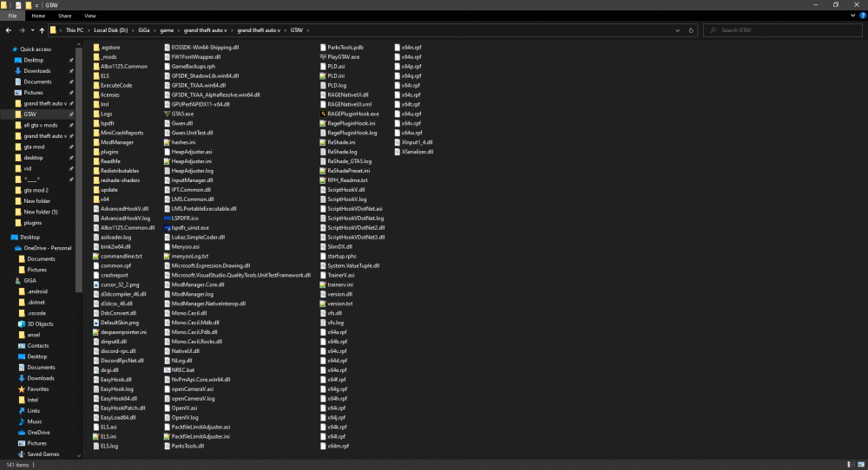Viewport: 868px width, 470px height.
Task: Open the Home ribbon tab
Action: pos(38,16)
